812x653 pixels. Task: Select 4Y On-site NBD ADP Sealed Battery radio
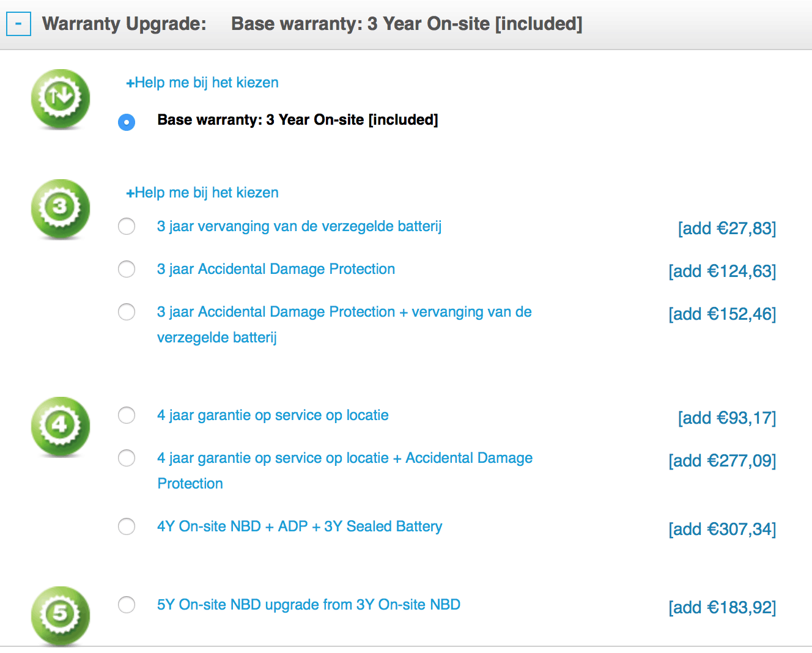pyautogui.click(x=127, y=526)
